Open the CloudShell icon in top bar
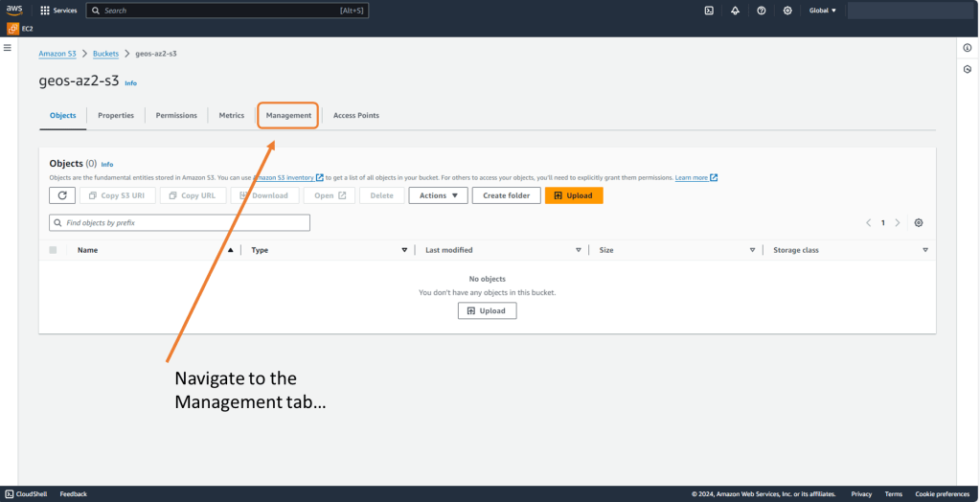 pyautogui.click(x=709, y=11)
